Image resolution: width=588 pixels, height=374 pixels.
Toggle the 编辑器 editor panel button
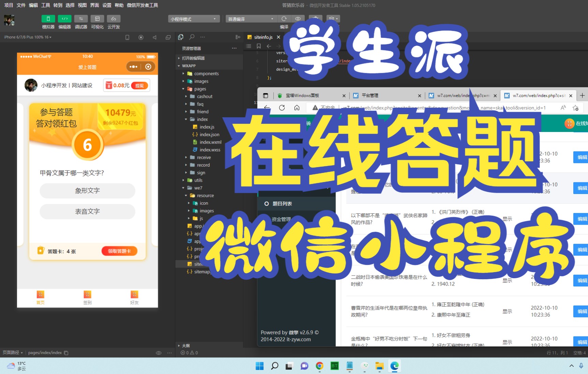click(x=64, y=19)
